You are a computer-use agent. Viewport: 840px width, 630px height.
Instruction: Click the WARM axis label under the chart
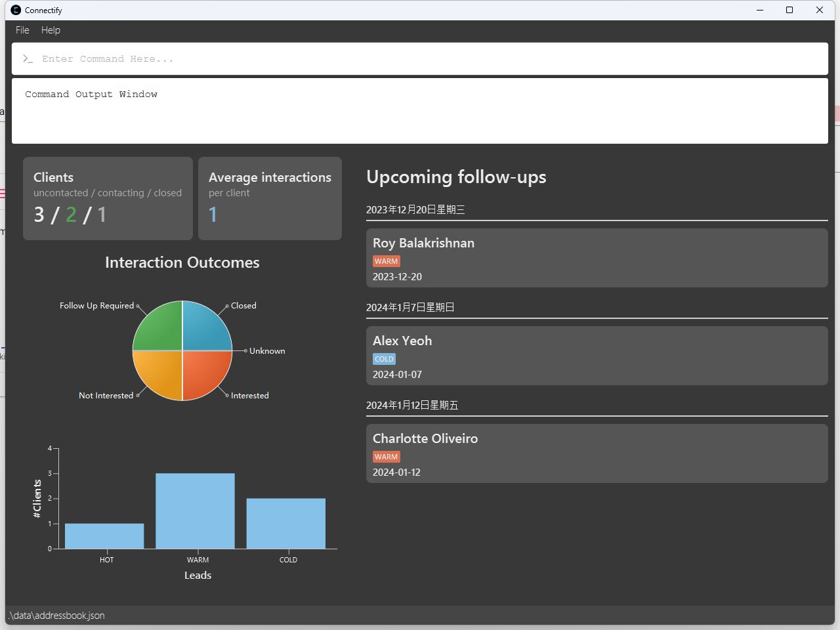[198, 560]
